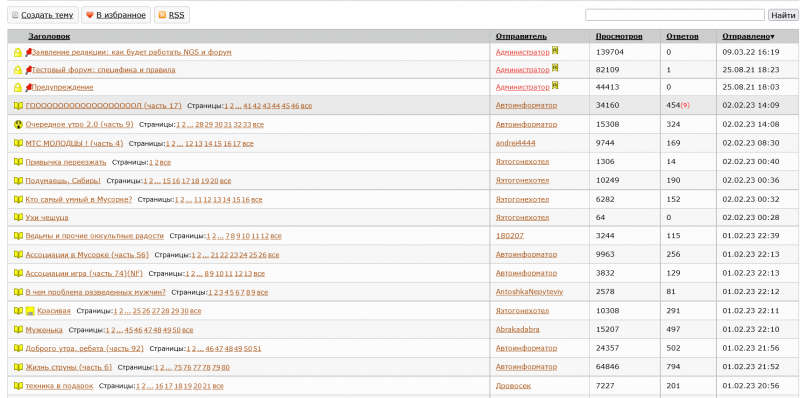Sort topics by Просмотров column
Screen dimensions: 800x398
pyautogui.click(x=619, y=36)
